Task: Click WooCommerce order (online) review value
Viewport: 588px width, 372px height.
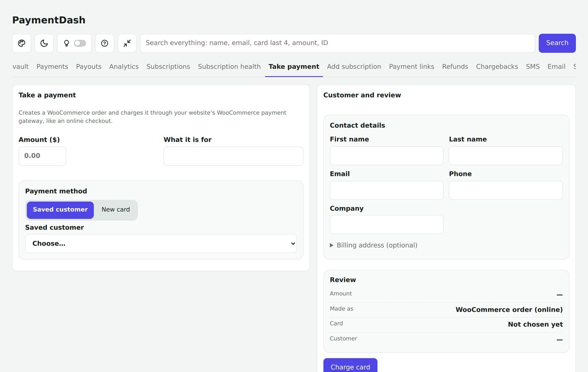Action: coord(509,310)
